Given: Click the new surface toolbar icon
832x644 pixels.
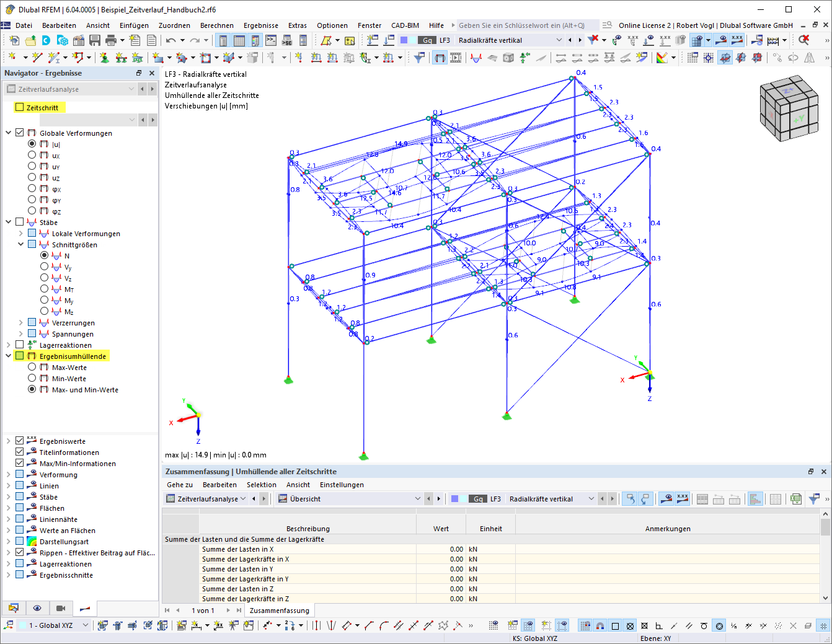Looking at the screenshot, I should 158,58.
